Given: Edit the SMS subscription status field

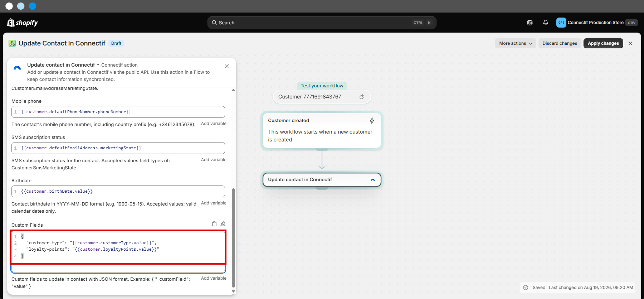Looking at the screenshot, I should [118, 148].
